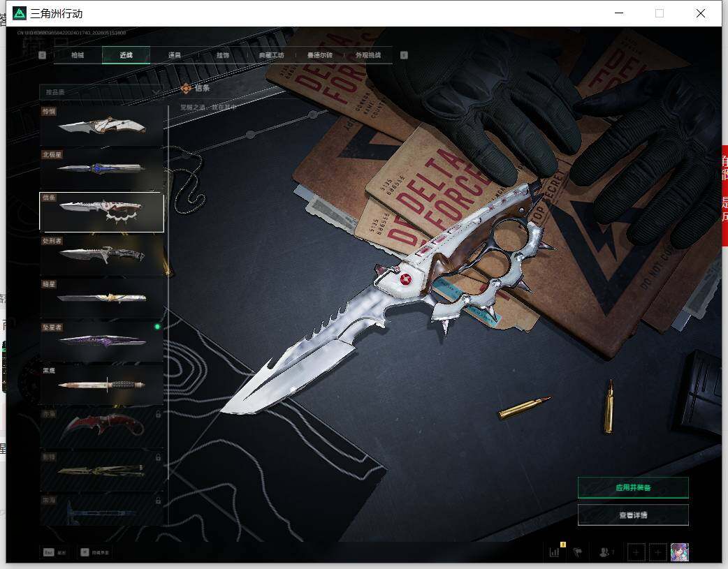
Task: Open the friends icon in bottom bar
Action: [x=604, y=552]
